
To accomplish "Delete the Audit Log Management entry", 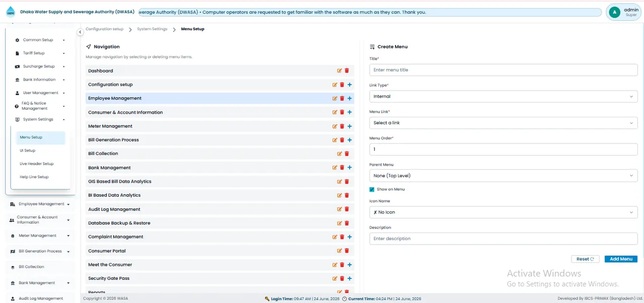I will point(347,209).
